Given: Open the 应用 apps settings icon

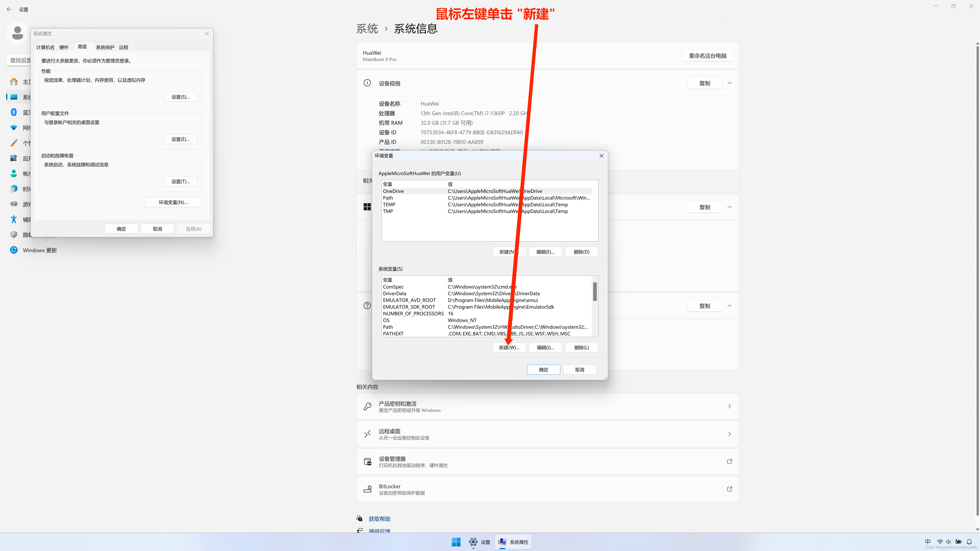Looking at the screenshot, I should pos(14,158).
